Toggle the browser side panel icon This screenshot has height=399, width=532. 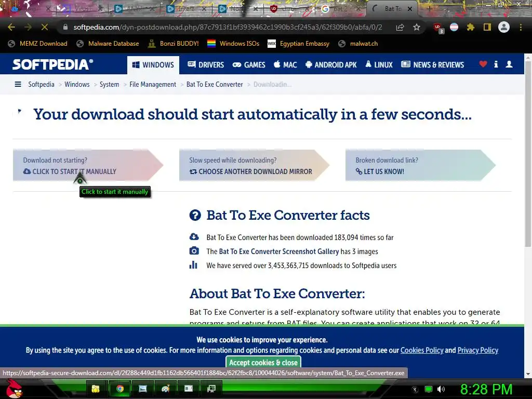click(487, 27)
